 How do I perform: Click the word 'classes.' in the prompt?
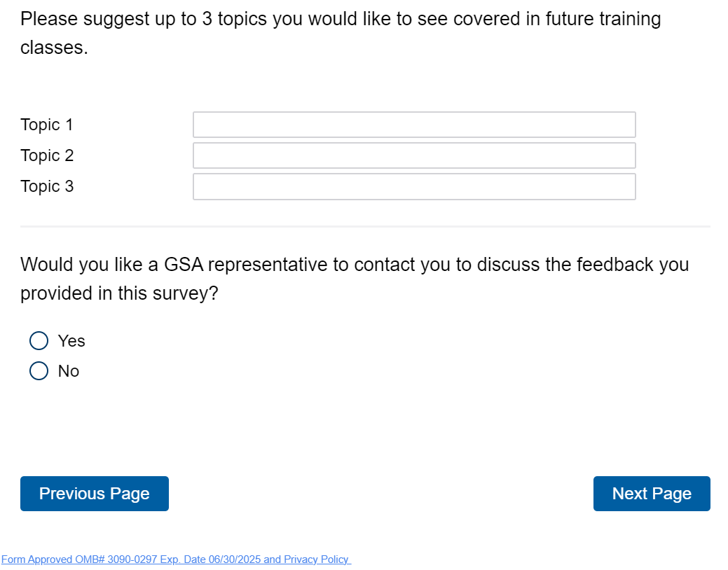[x=55, y=48]
